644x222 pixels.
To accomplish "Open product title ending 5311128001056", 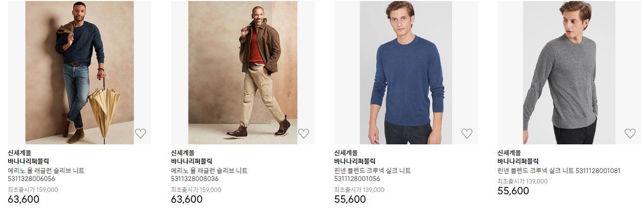I will click(372, 175).
